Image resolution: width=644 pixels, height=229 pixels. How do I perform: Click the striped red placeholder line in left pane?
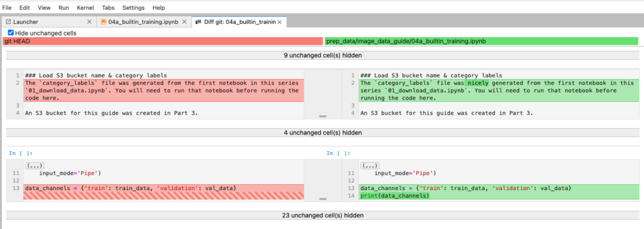coord(164,196)
